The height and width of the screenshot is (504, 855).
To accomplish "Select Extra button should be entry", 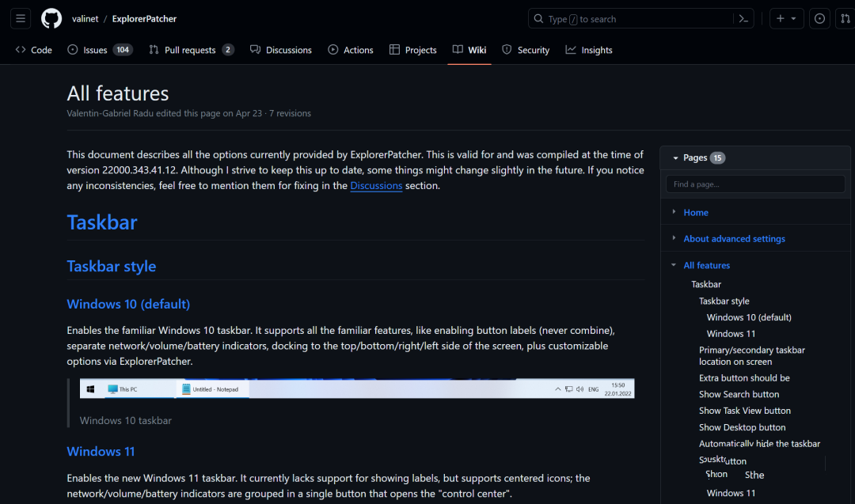I will pyautogui.click(x=744, y=378).
